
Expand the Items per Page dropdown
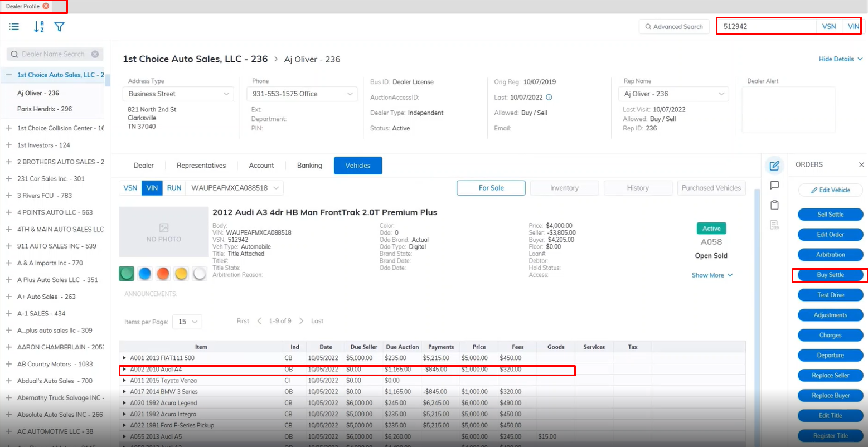coord(187,322)
